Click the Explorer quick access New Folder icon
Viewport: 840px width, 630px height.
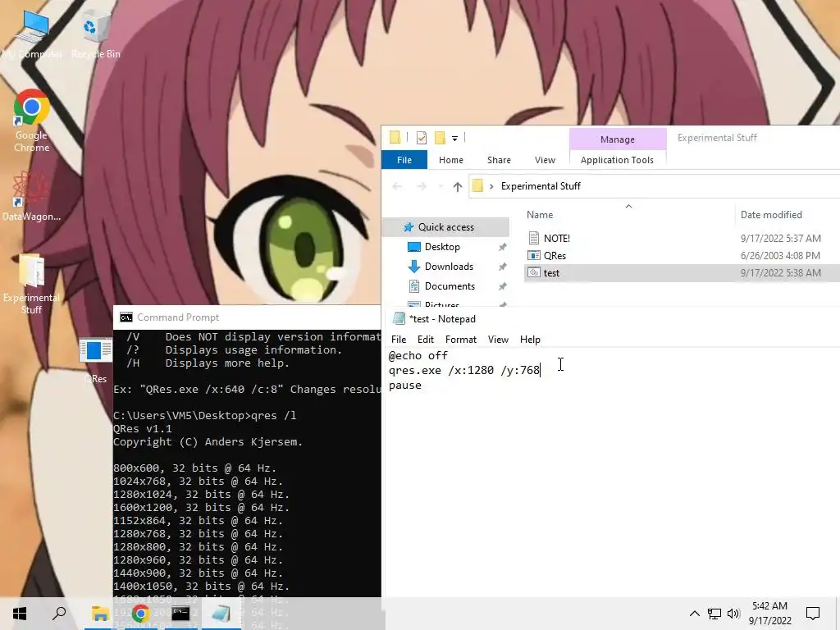440,138
